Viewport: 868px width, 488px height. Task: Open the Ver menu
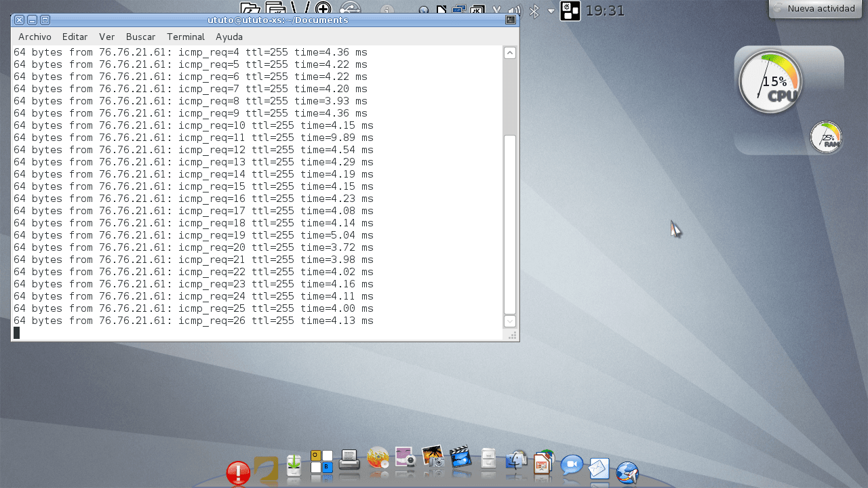click(106, 37)
